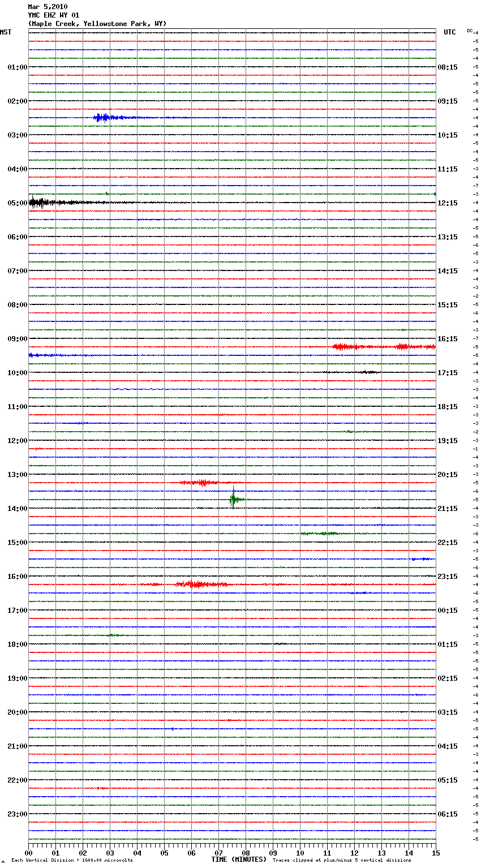Click the '23:15' UTC time label
The width and height of the screenshot is (481, 868).
click(448, 577)
